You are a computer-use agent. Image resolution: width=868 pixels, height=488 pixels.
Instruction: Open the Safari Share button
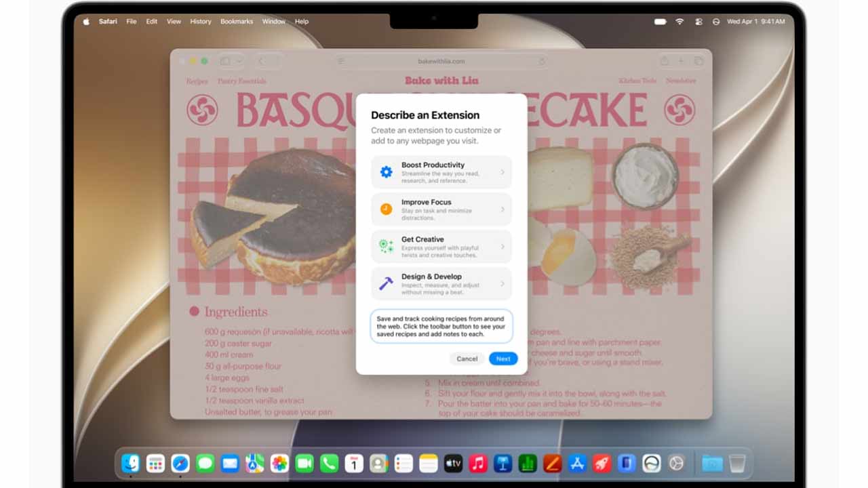click(x=664, y=61)
